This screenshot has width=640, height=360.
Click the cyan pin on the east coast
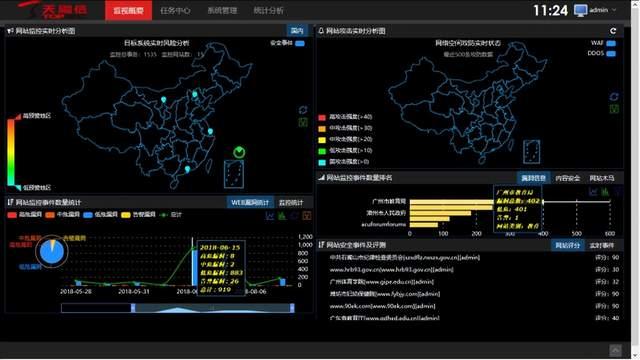210,131
